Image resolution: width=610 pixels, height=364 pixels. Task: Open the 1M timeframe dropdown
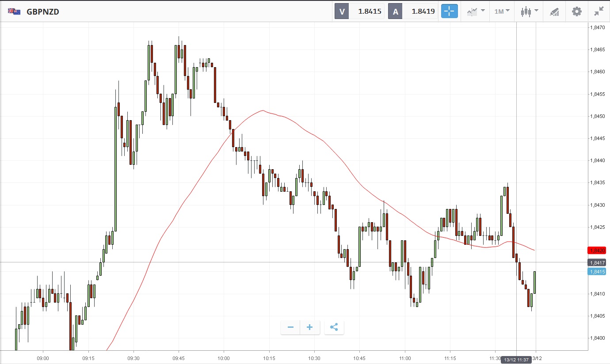point(502,11)
